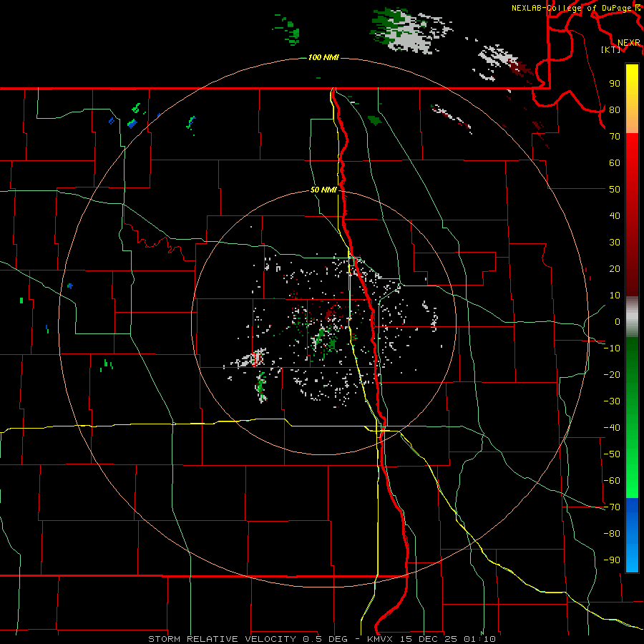Click the 40 tick label on scale
Viewport: 644px width, 644px height.
(x=615, y=216)
